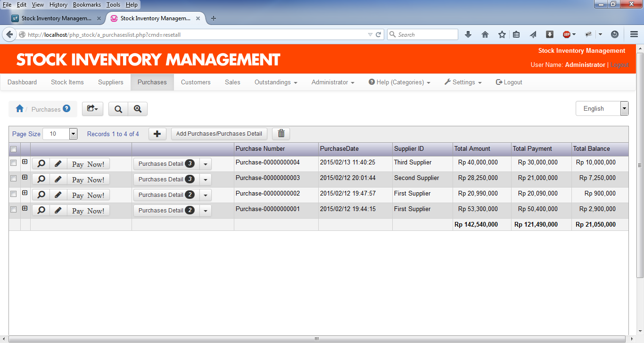Edit Purchase-00000000001 pencil icon

coord(58,211)
